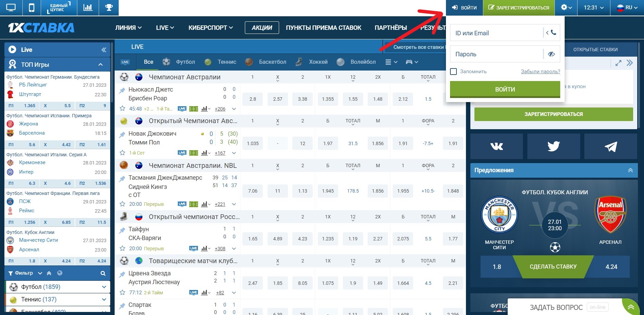
Task: Click Забыли пароль? link
Action: (541, 72)
